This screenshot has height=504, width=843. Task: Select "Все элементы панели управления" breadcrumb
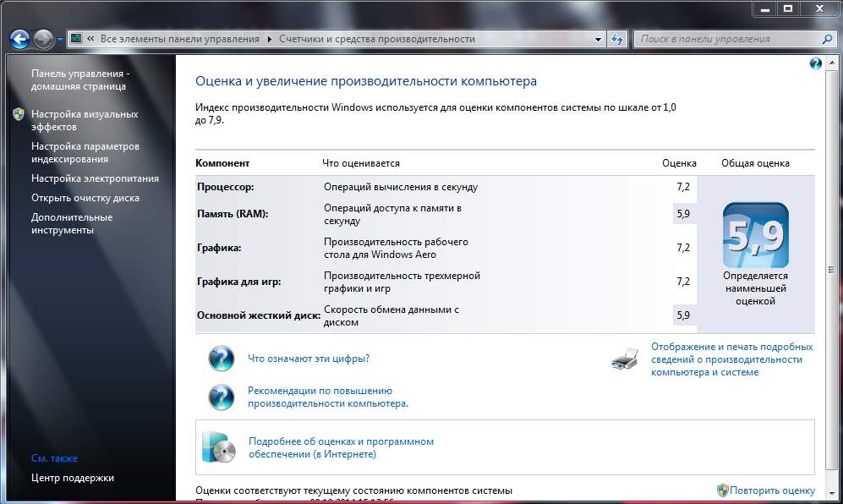point(179,39)
